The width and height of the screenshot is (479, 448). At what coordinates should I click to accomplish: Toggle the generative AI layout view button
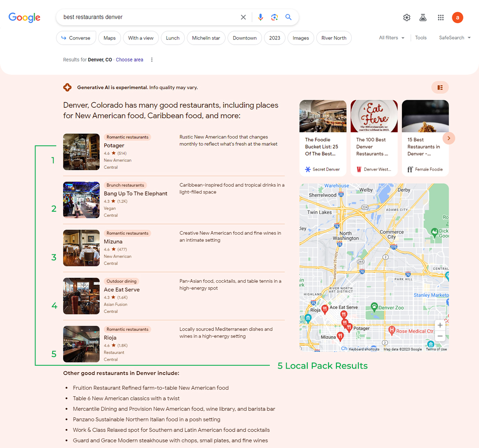click(440, 87)
